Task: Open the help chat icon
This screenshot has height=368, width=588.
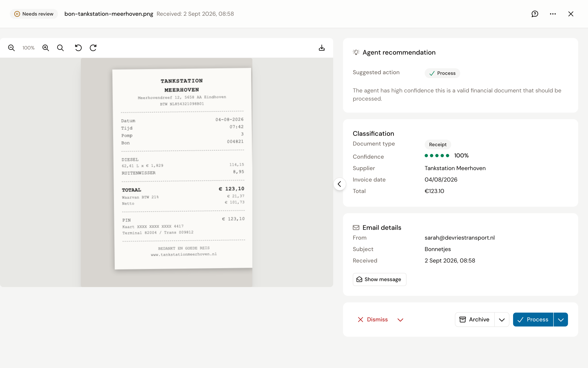Action: 535,14
